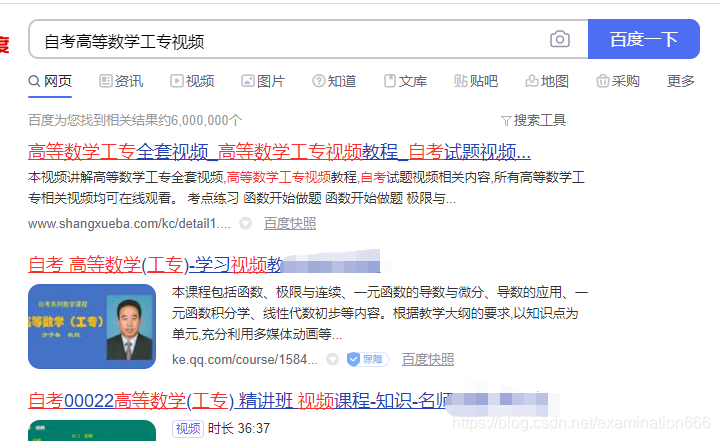Open the 图片 images tab
Image resolution: width=720 pixels, height=441 pixels.
[263, 81]
